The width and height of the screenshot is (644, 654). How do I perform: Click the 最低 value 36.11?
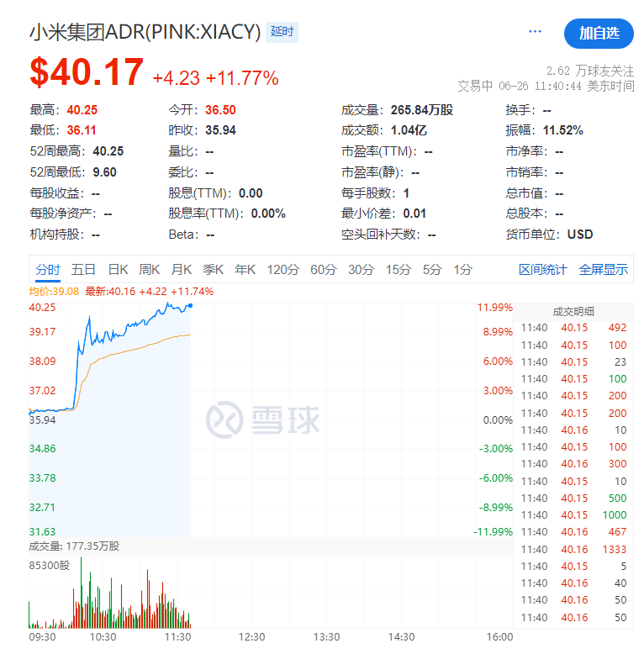[82, 130]
